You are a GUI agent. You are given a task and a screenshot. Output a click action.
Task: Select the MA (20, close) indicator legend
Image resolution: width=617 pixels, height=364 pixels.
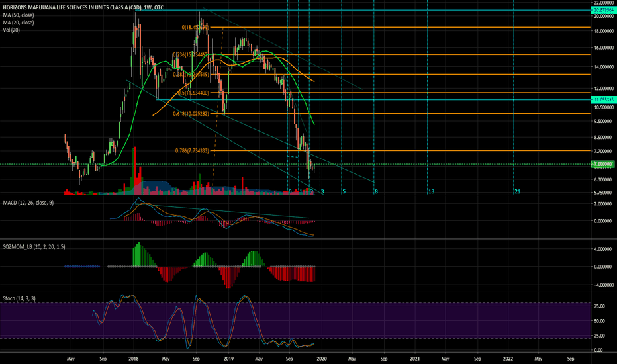[x=19, y=23]
